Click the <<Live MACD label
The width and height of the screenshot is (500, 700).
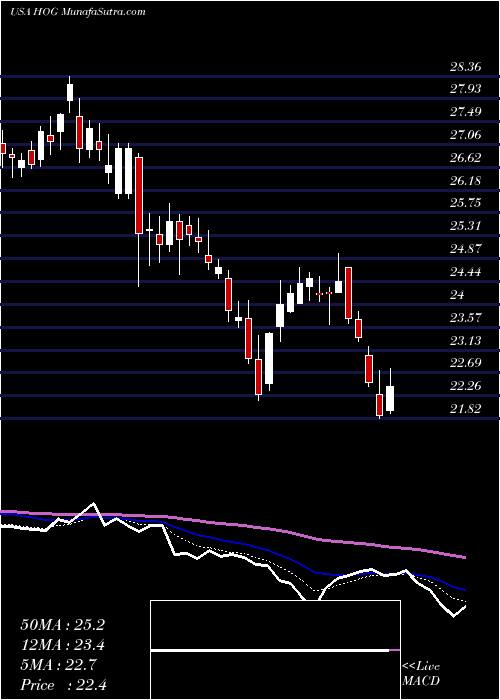point(421,674)
